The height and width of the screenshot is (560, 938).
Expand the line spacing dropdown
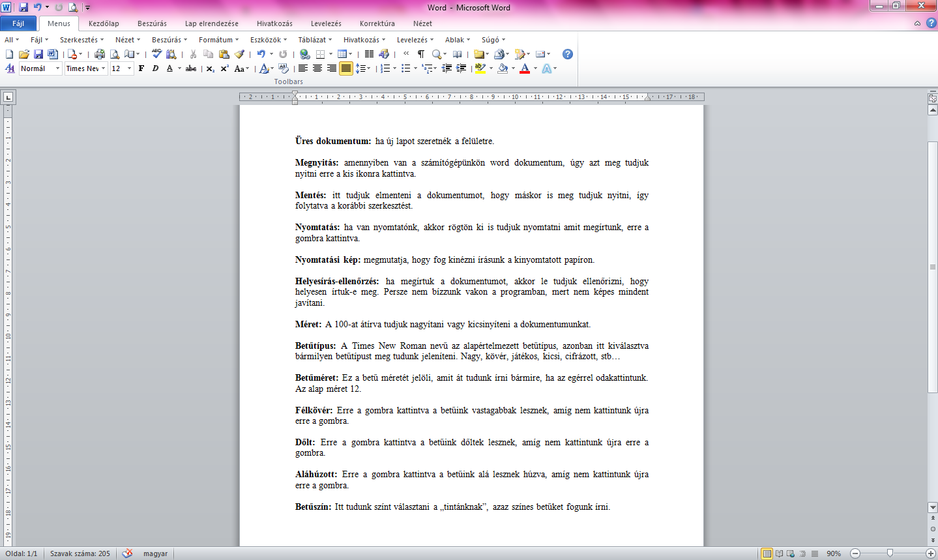pyautogui.click(x=369, y=68)
